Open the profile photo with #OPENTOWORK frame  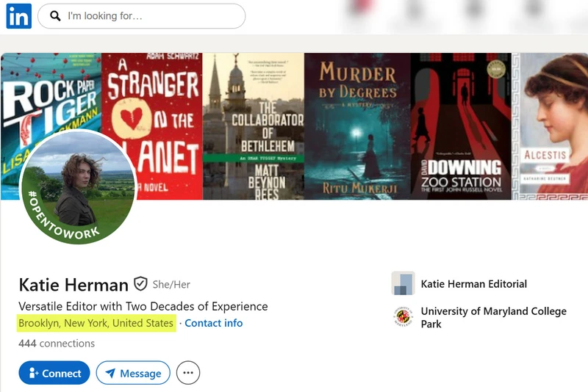(x=78, y=186)
